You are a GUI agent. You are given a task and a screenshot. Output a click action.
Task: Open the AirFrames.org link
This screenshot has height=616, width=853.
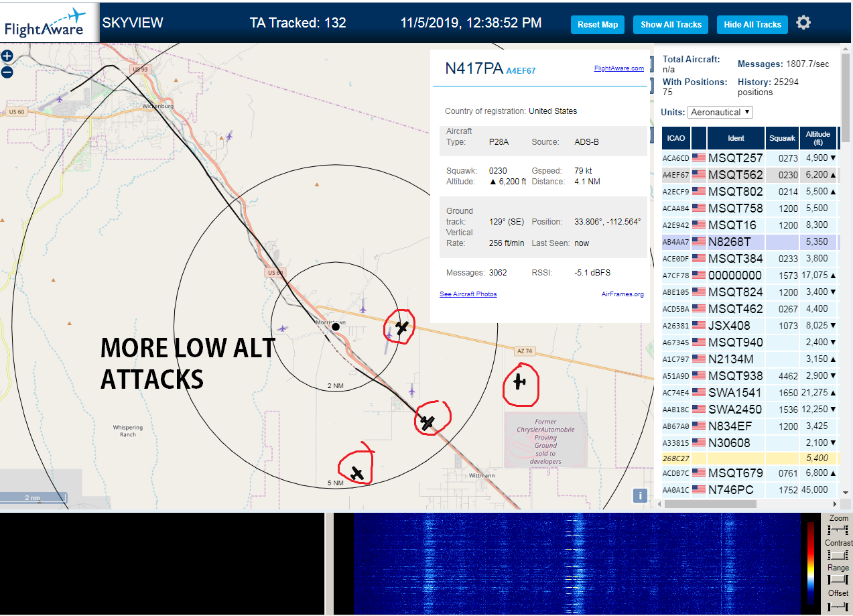click(622, 294)
